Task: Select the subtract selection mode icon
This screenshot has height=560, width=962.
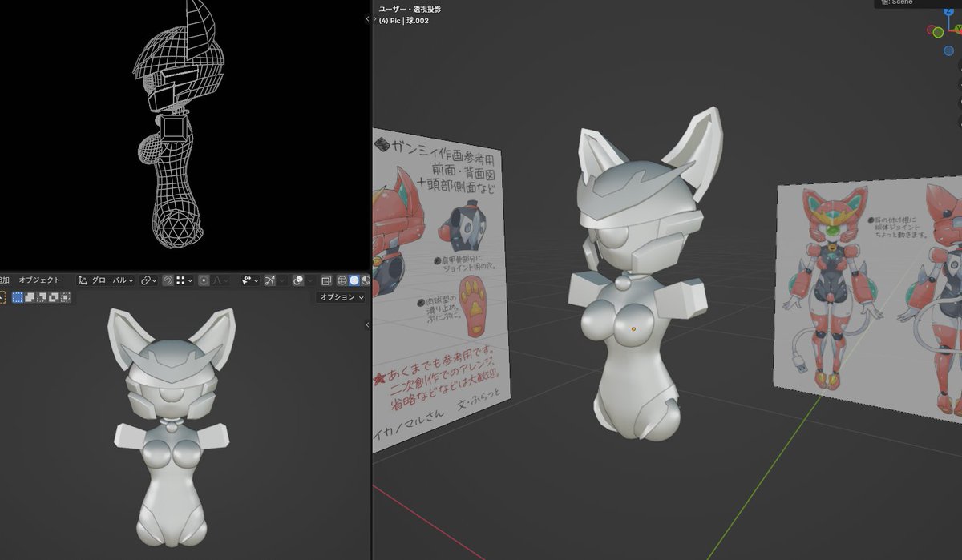Action: coord(41,297)
